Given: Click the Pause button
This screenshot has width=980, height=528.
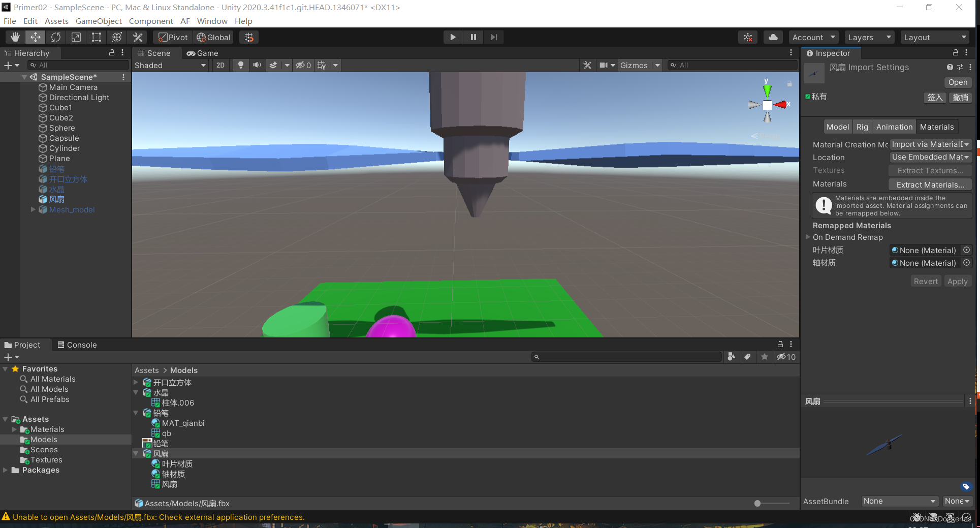Looking at the screenshot, I should tap(473, 37).
